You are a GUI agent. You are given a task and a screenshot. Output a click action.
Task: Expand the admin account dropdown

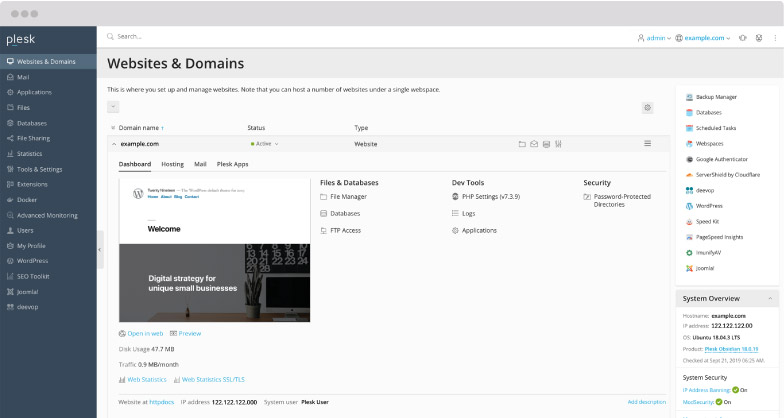655,38
